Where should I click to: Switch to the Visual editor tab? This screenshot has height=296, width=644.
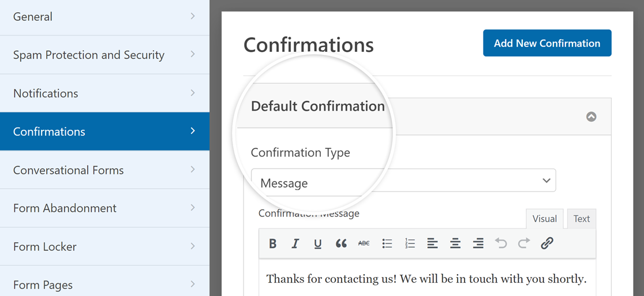pyautogui.click(x=544, y=219)
